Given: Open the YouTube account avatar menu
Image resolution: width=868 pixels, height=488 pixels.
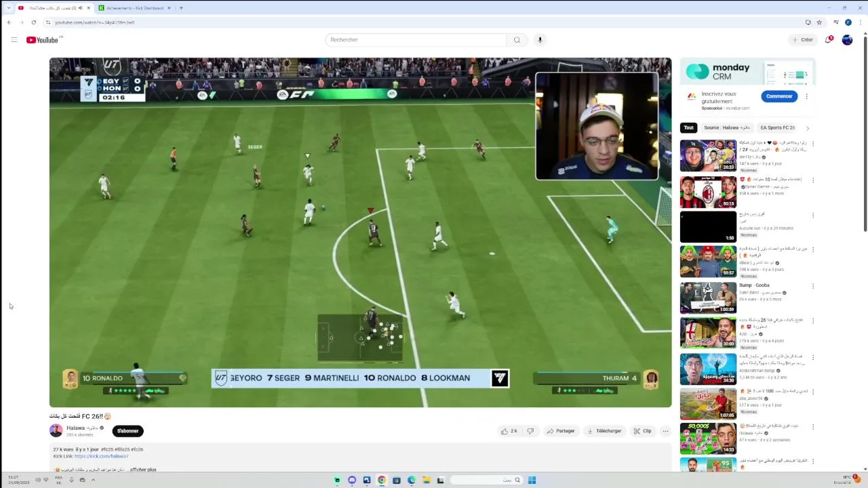Looking at the screenshot, I should 847,40.
